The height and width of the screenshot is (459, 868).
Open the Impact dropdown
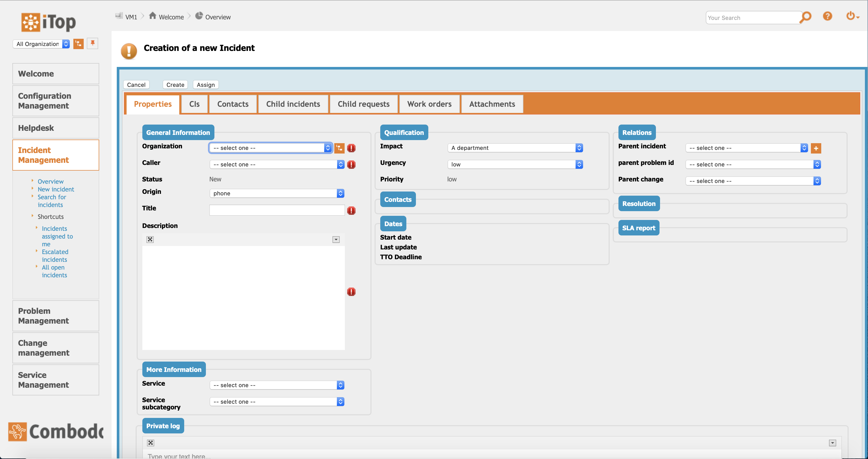coord(515,148)
